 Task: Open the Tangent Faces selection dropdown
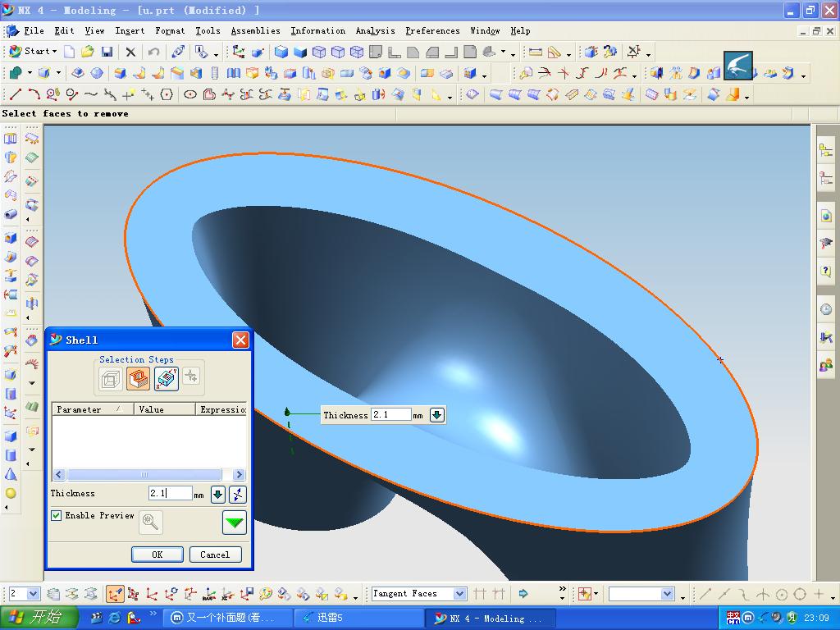pos(459,594)
